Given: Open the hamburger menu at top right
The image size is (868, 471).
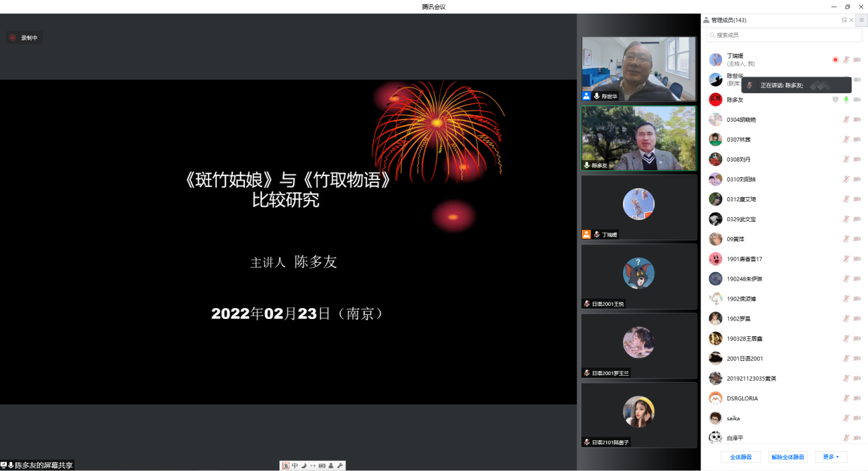Looking at the screenshot, I should point(861,20).
